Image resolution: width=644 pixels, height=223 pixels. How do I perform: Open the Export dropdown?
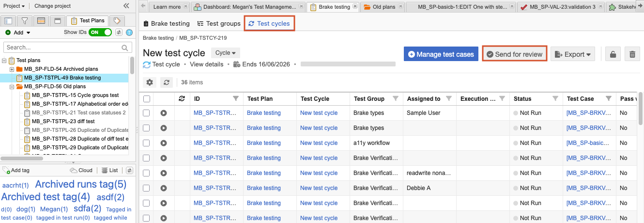click(x=573, y=54)
